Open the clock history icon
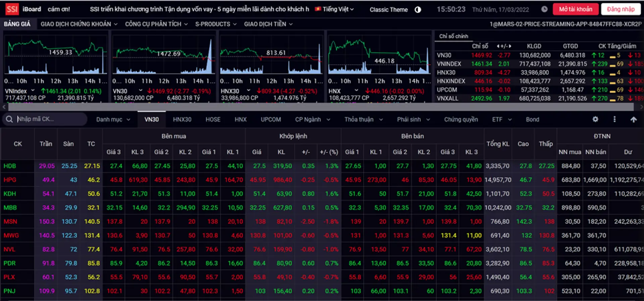Image resolution: width=644 pixels, height=301 pixels. click(544, 9)
